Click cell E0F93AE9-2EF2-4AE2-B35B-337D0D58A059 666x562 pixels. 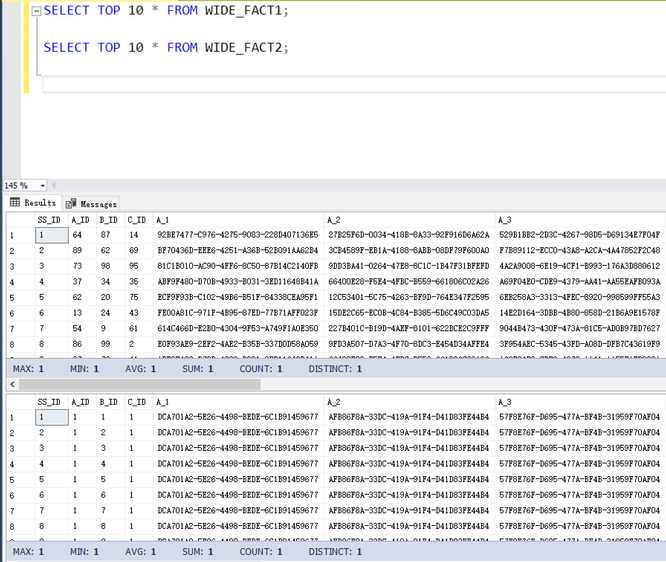pyautogui.click(x=238, y=344)
